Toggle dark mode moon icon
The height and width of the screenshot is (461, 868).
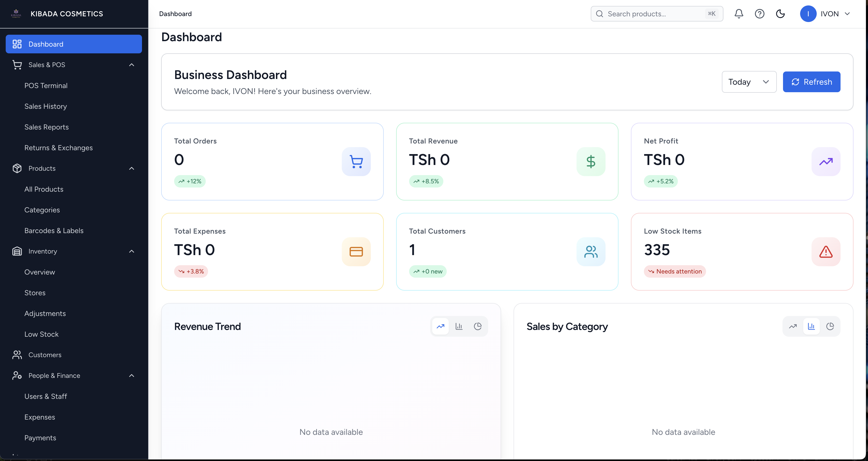780,14
